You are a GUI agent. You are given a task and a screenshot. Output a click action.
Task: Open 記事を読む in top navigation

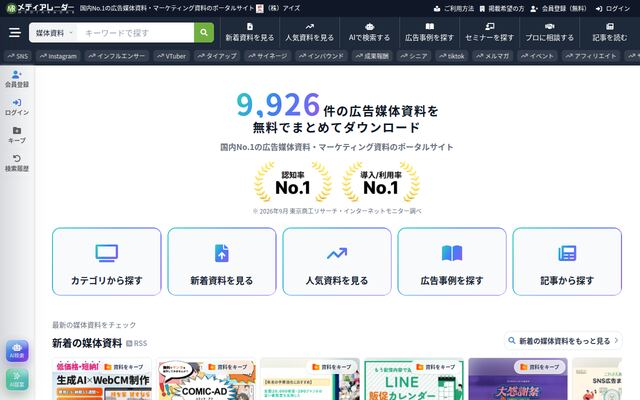(609, 32)
